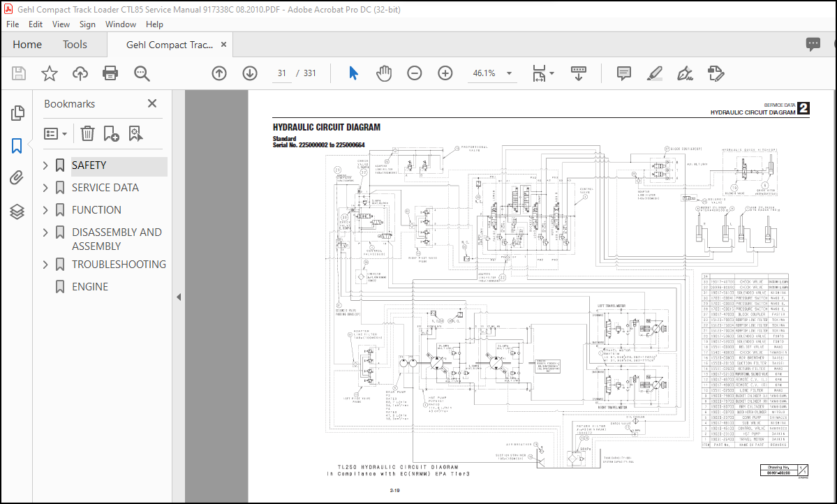Screen dimensions: 837x504
Task: Open the bookmarks options list dropdown
Action: click(56, 133)
